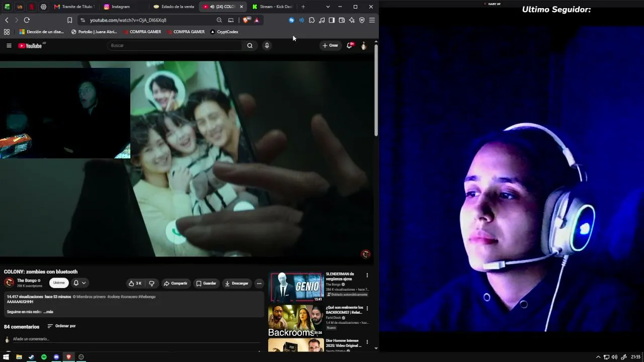The height and width of the screenshot is (362, 644).
Task: Click the Descargar download button
Action: click(x=236, y=284)
